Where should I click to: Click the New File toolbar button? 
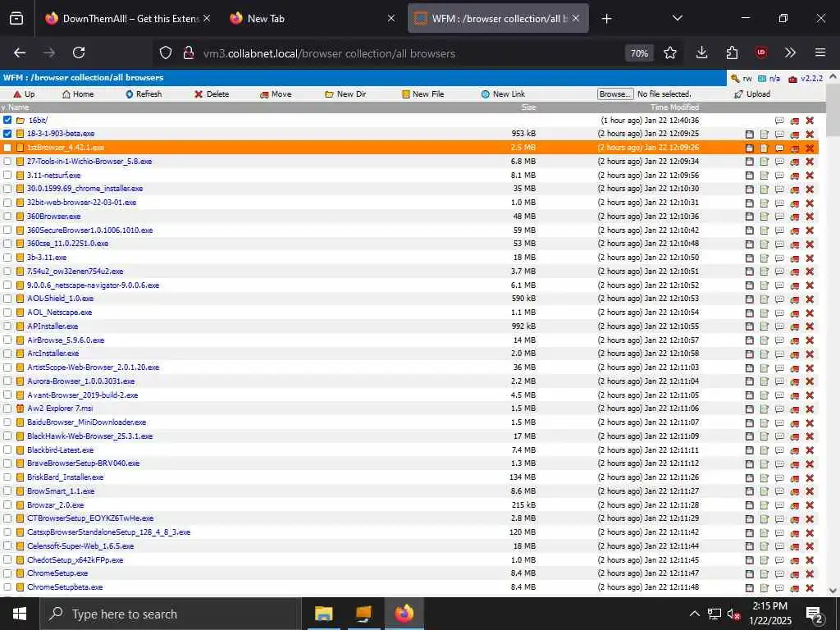pos(423,94)
